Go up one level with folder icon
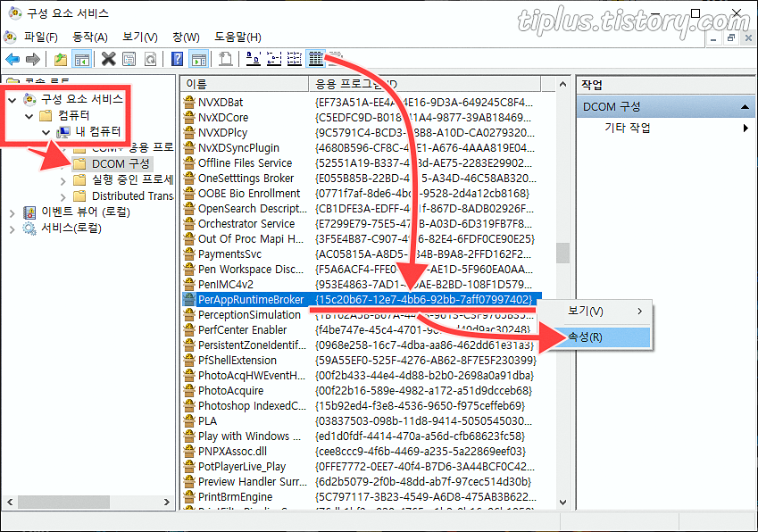Screen dimensions: 758x532 tap(60, 60)
